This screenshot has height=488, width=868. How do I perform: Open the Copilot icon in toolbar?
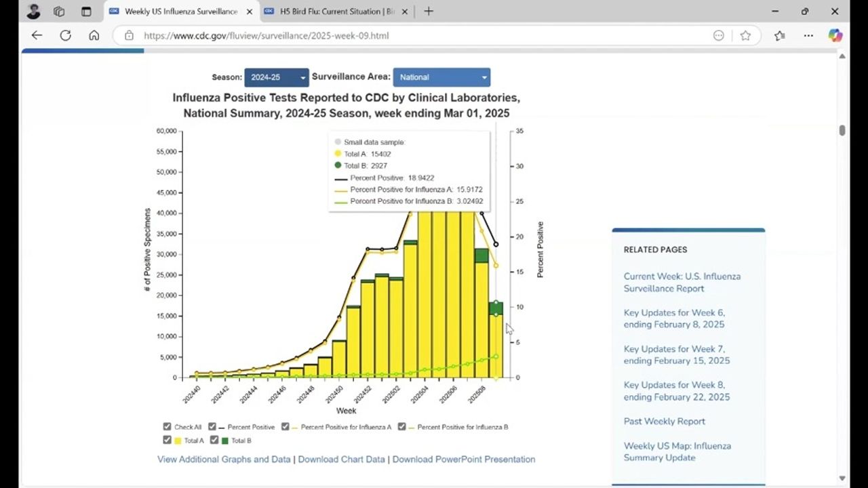pyautogui.click(x=835, y=35)
